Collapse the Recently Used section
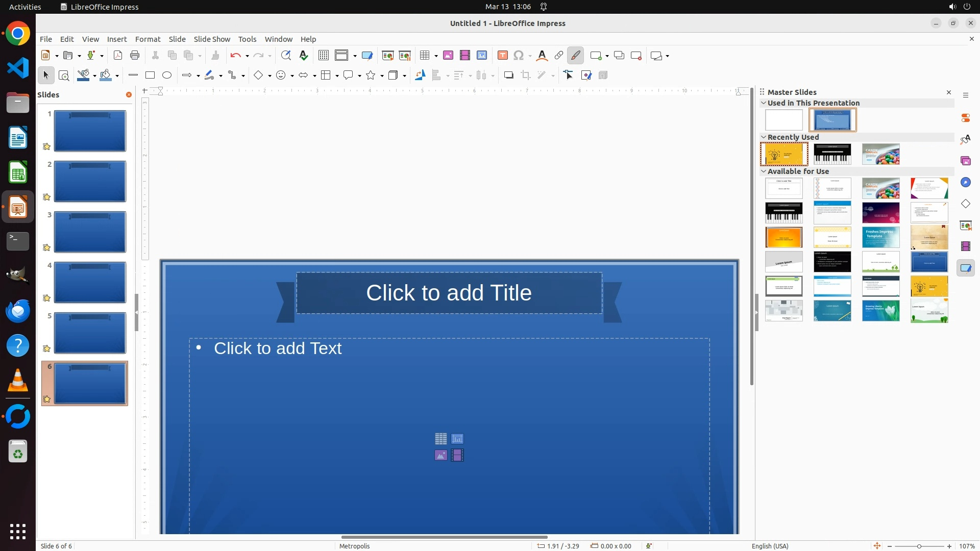This screenshot has height=551, width=980. 764,137
